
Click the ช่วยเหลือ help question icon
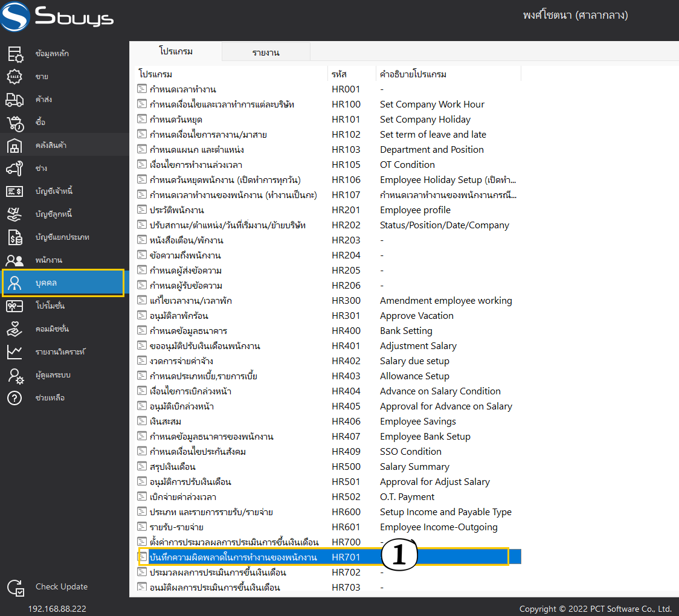(x=14, y=398)
